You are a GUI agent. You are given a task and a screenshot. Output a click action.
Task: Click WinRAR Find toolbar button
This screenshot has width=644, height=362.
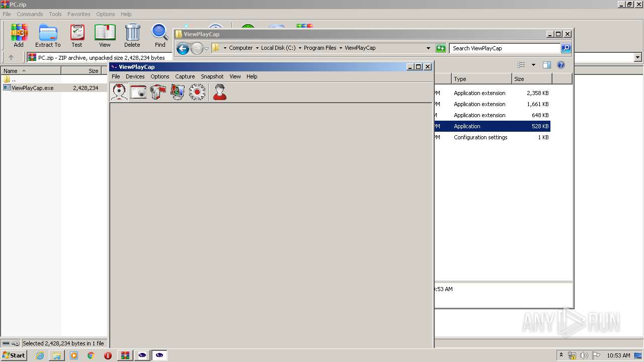[x=160, y=36]
